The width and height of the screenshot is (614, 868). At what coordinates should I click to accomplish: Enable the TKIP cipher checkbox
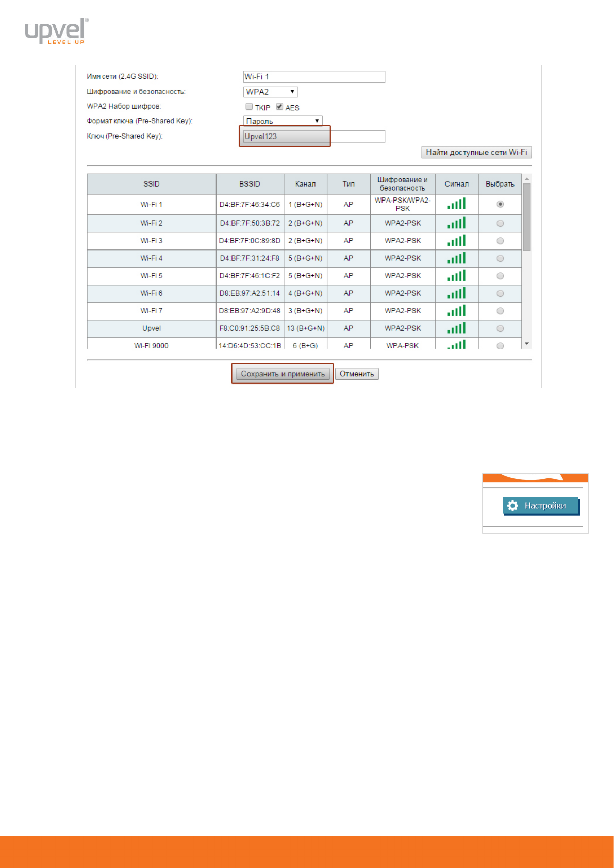(x=250, y=107)
